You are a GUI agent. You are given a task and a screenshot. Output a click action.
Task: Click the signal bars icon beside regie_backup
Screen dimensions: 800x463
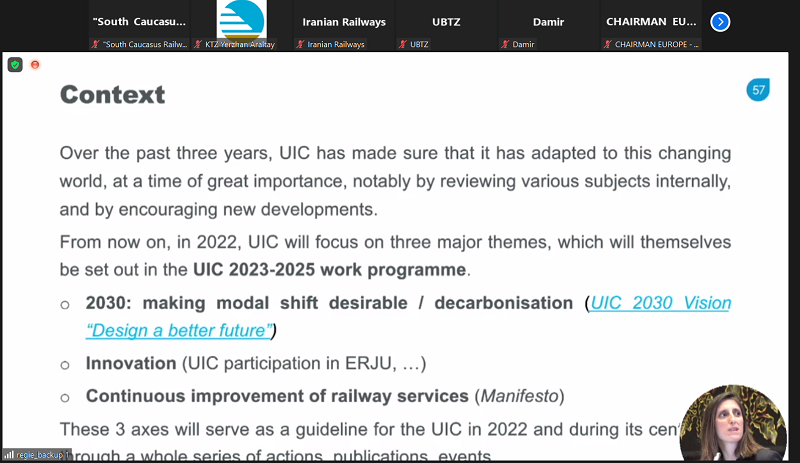point(8,455)
